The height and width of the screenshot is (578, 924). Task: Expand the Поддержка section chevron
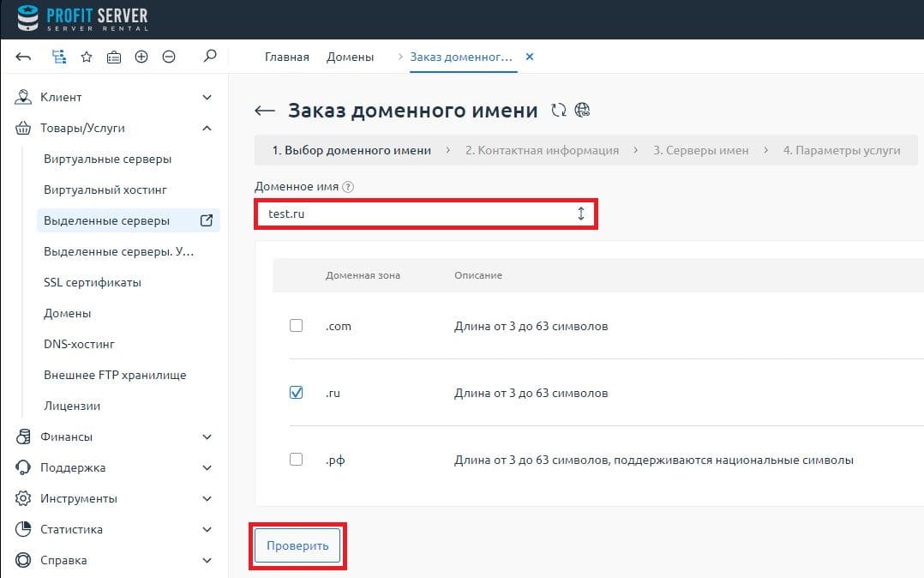point(207,467)
